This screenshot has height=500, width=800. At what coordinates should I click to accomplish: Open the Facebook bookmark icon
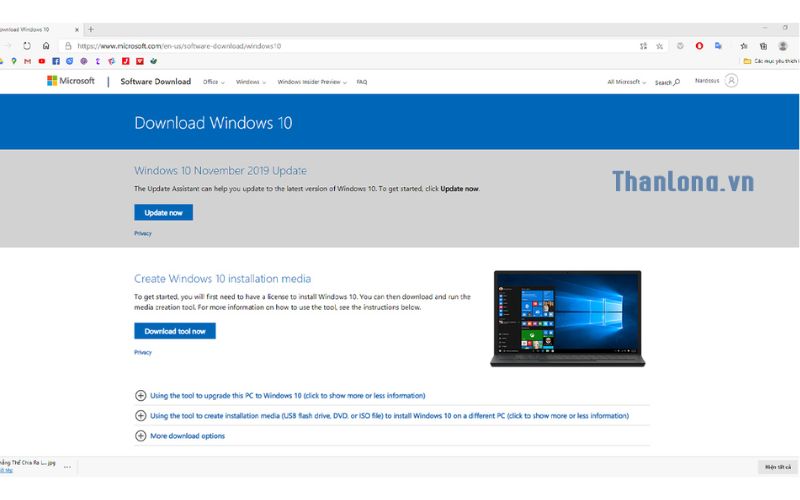pyautogui.click(x=56, y=61)
